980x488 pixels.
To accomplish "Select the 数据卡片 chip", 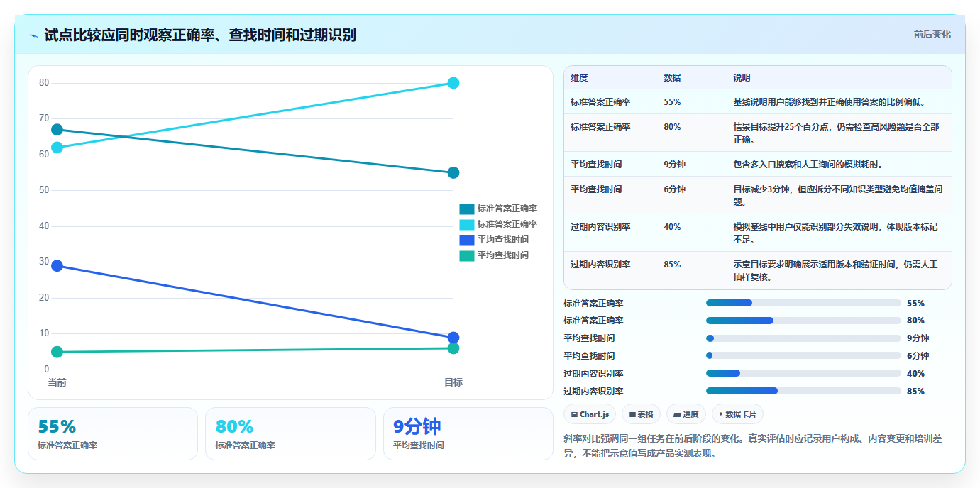I will point(737,414).
